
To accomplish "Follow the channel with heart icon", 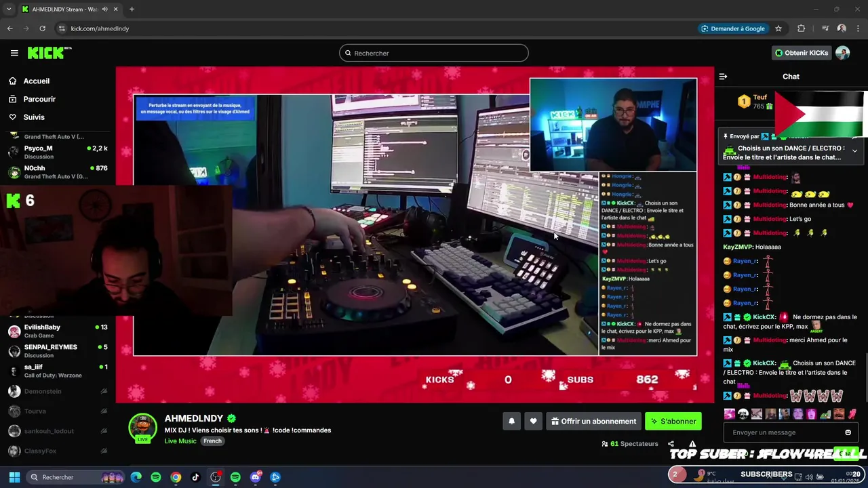I will click(x=533, y=421).
